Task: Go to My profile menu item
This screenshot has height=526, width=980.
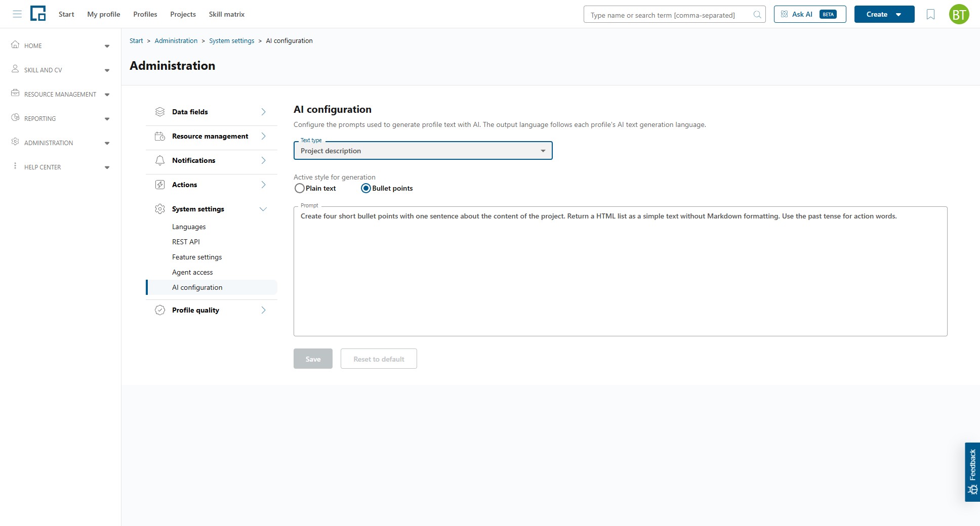Action: pos(104,14)
